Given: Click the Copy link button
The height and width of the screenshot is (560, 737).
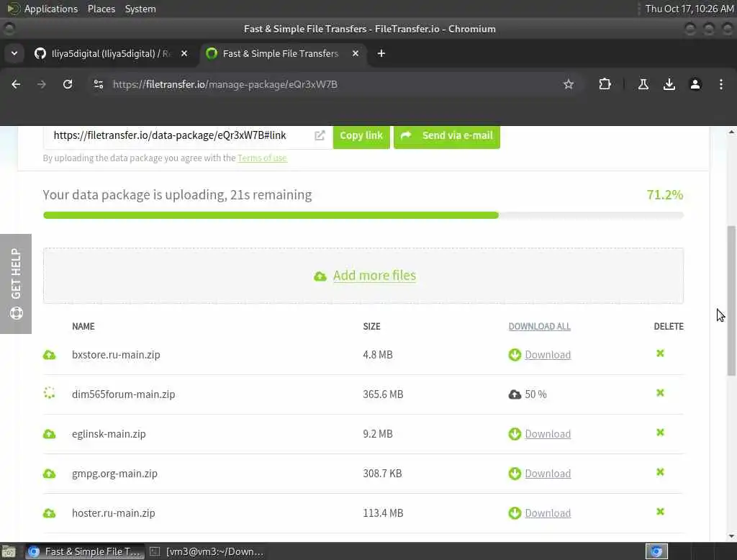Looking at the screenshot, I should [361, 135].
